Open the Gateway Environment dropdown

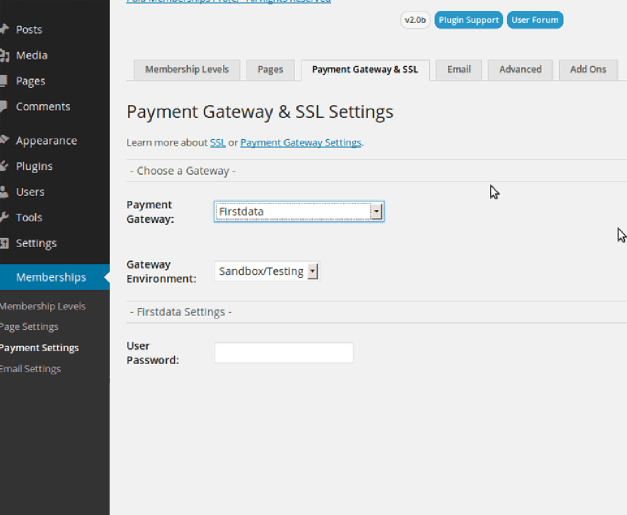(x=267, y=271)
